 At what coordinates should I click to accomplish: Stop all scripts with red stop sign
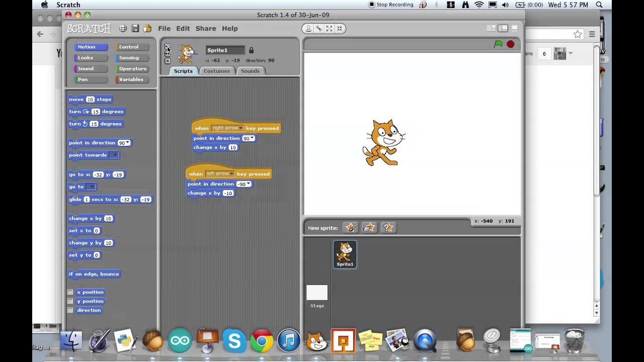511,44
